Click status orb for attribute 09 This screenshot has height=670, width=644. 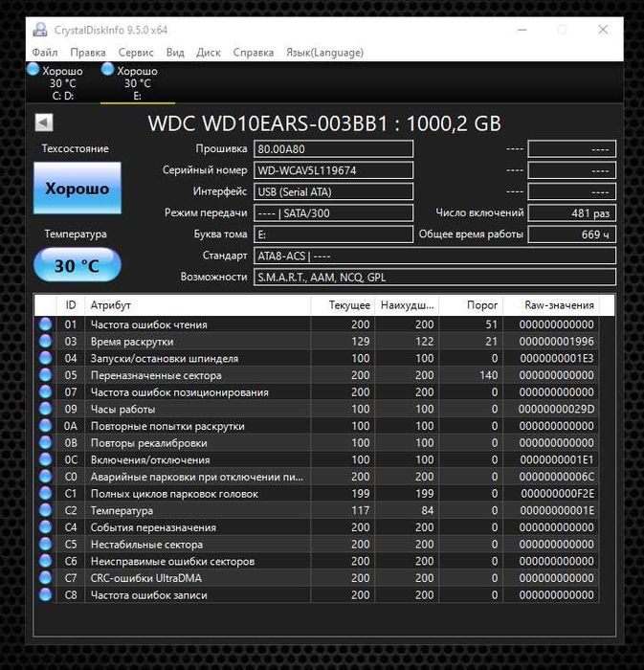pos(45,409)
